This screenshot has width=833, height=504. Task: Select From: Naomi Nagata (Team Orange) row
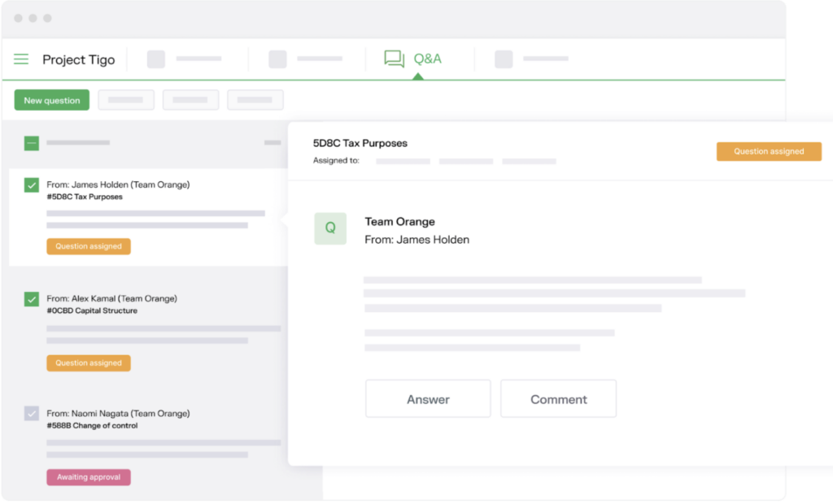tap(118, 413)
